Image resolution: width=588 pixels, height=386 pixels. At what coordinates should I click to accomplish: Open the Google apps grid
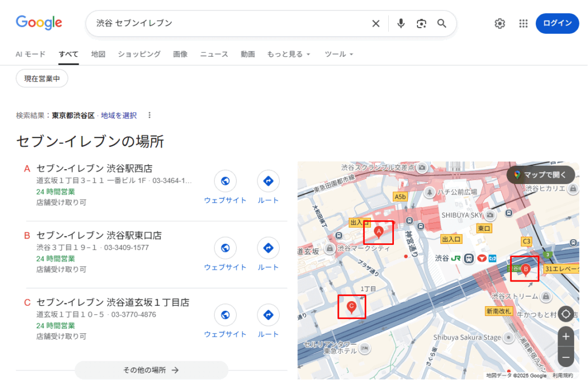point(523,24)
